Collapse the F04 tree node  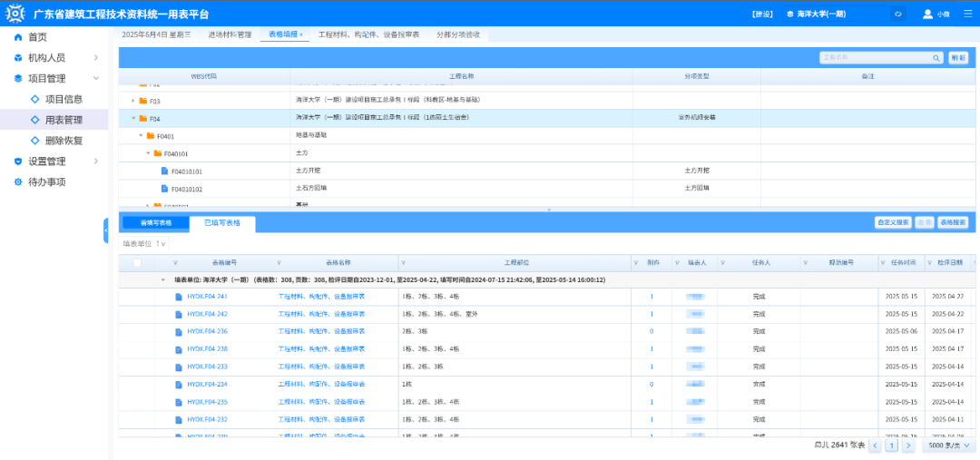pyautogui.click(x=133, y=118)
